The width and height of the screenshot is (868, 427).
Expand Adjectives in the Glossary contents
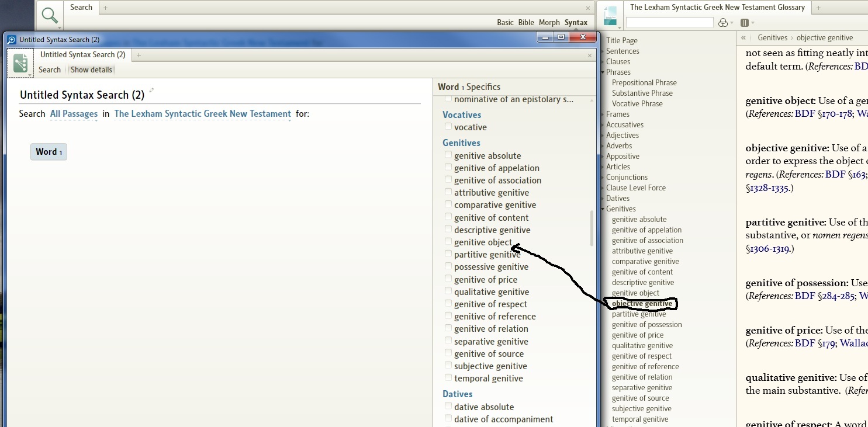(x=603, y=136)
